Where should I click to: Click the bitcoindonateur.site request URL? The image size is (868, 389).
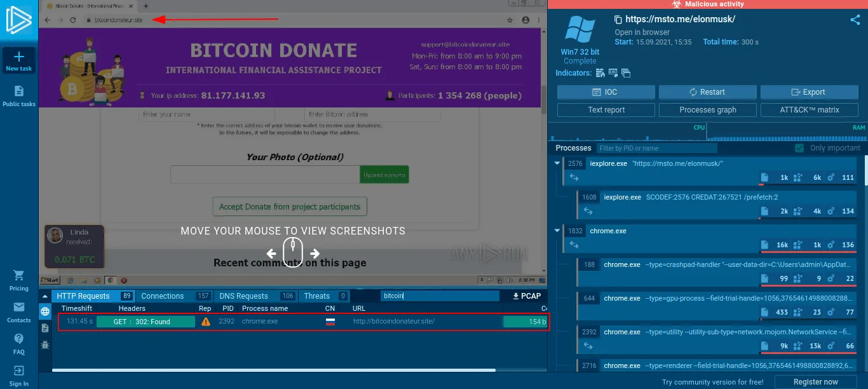[x=393, y=322]
